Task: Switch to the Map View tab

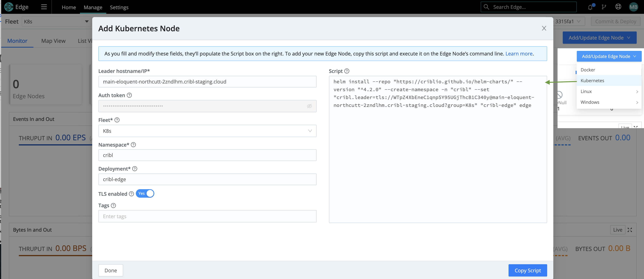Action: tap(53, 41)
